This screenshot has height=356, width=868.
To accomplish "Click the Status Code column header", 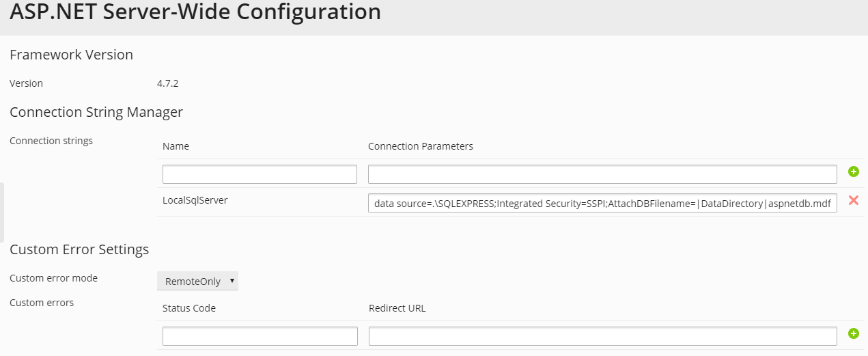I will point(189,308).
